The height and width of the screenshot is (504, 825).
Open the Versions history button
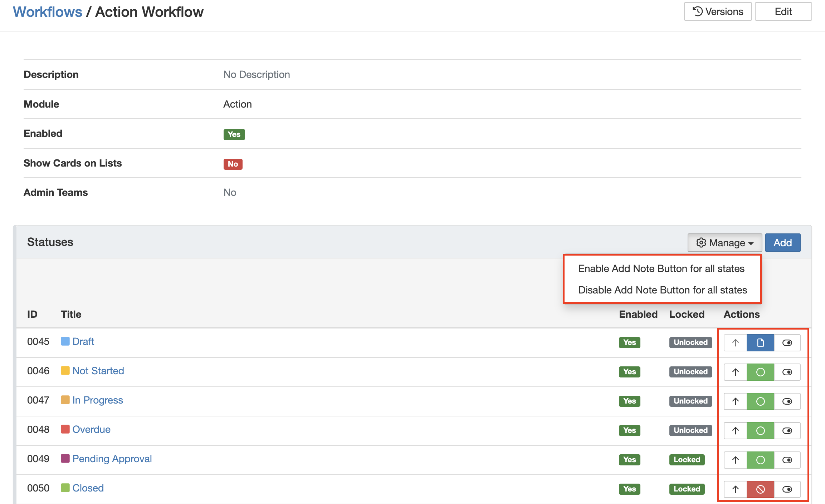[718, 11]
